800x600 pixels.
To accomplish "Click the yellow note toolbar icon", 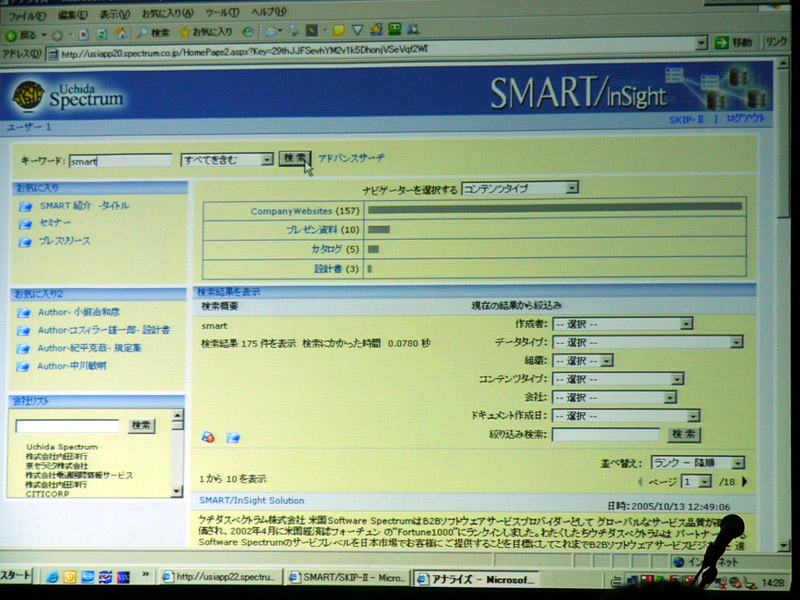I will point(338,31).
